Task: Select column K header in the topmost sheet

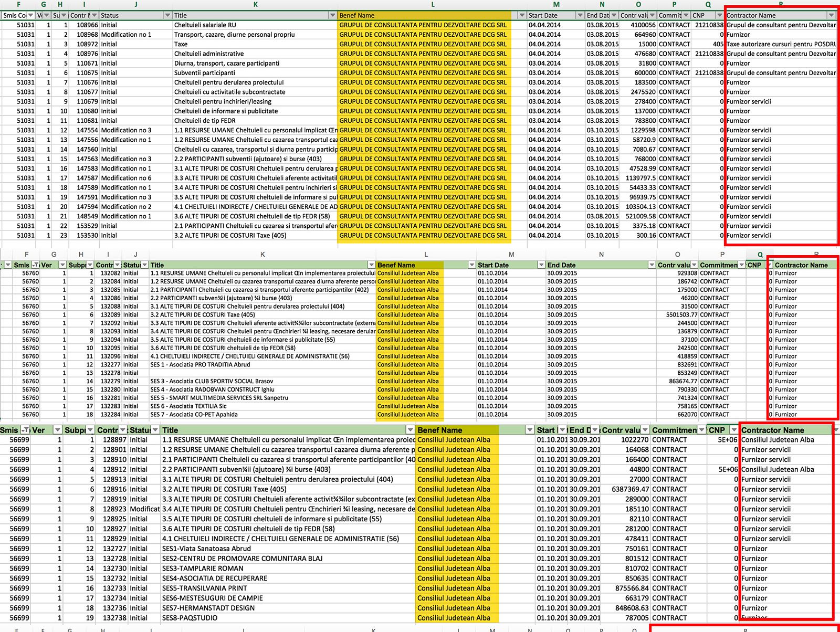Action: (255, 4)
